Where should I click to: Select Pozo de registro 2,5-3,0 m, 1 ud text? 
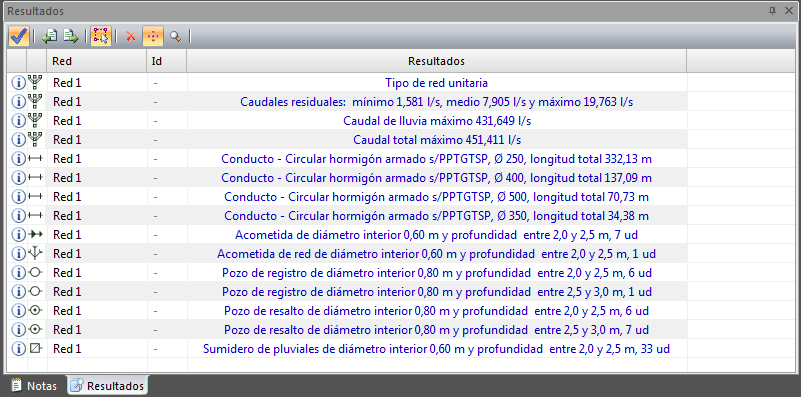click(x=436, y=292)
